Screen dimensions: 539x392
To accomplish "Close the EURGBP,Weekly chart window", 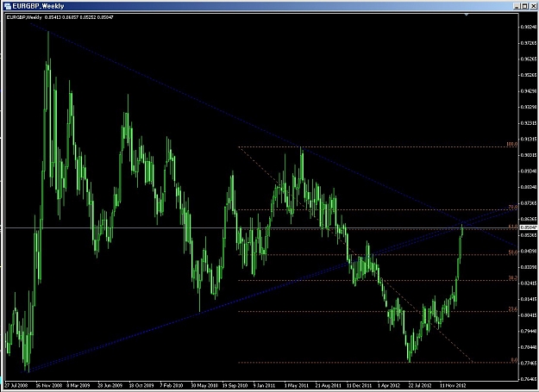I will [533, 6].
